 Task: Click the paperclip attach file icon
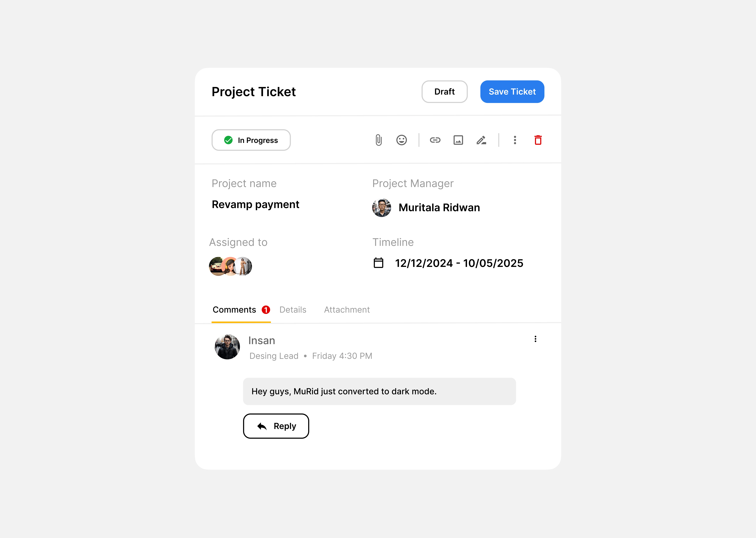coord(379,140)
